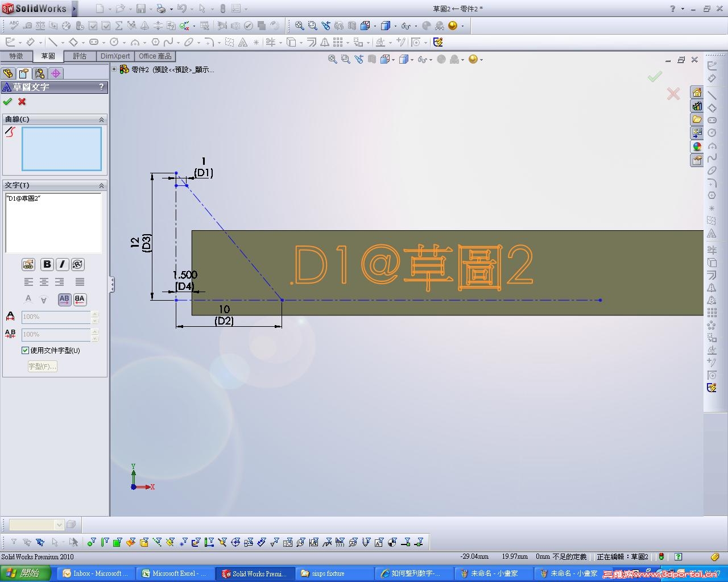Click the 字型(F)... font button
Image resolution: width=728 pixels, height=582 pixels.
pos(43,367)
